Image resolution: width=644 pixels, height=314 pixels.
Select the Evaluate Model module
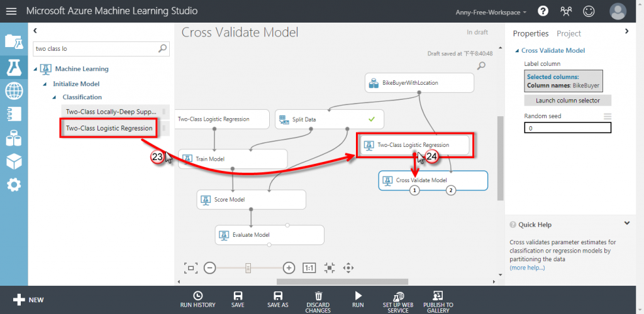(x=269, y=235)
